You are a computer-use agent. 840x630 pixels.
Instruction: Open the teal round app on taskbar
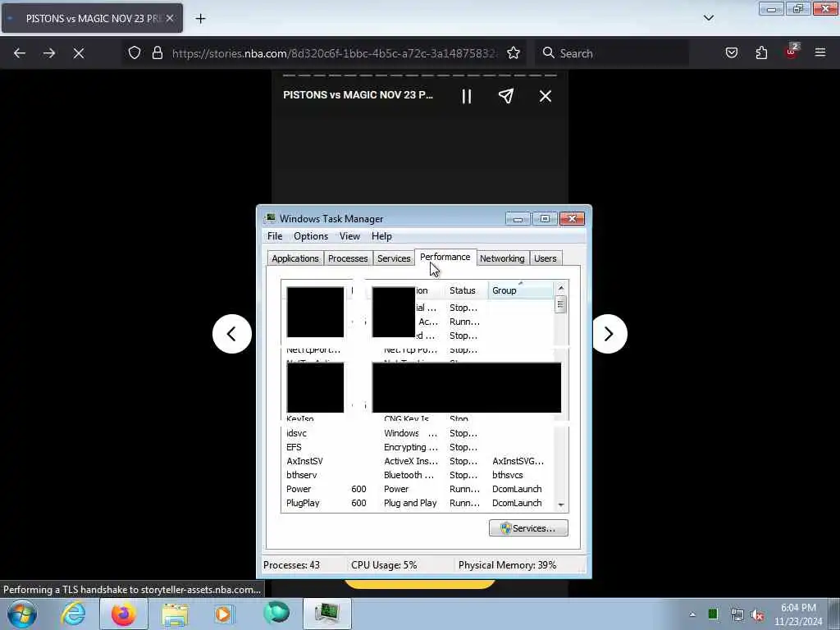click(276, 613)
